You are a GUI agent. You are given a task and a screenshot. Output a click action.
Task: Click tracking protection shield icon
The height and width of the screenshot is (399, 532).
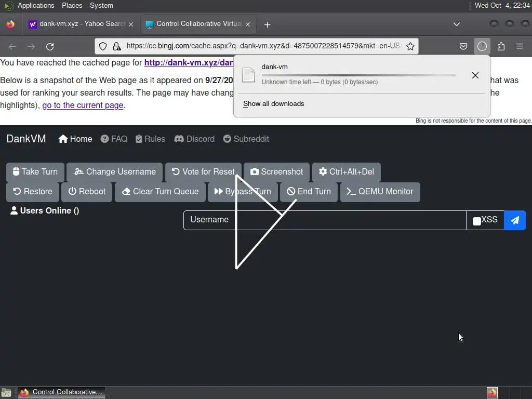103,46
